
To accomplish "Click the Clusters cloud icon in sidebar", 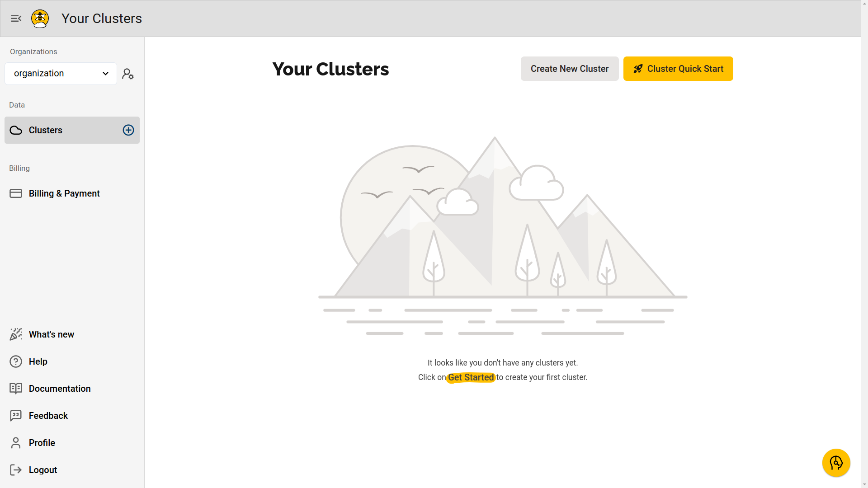I will pos(16,130).
